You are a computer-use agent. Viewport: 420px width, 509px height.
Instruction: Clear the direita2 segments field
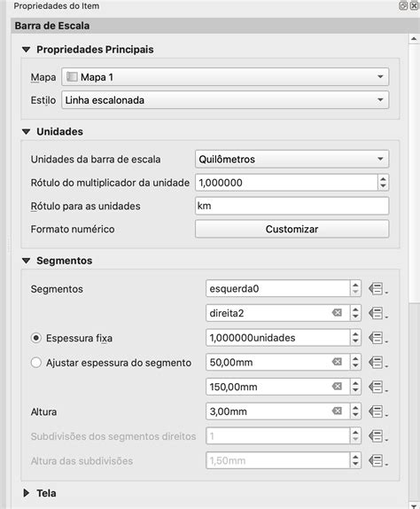click(x=337, y=313)
